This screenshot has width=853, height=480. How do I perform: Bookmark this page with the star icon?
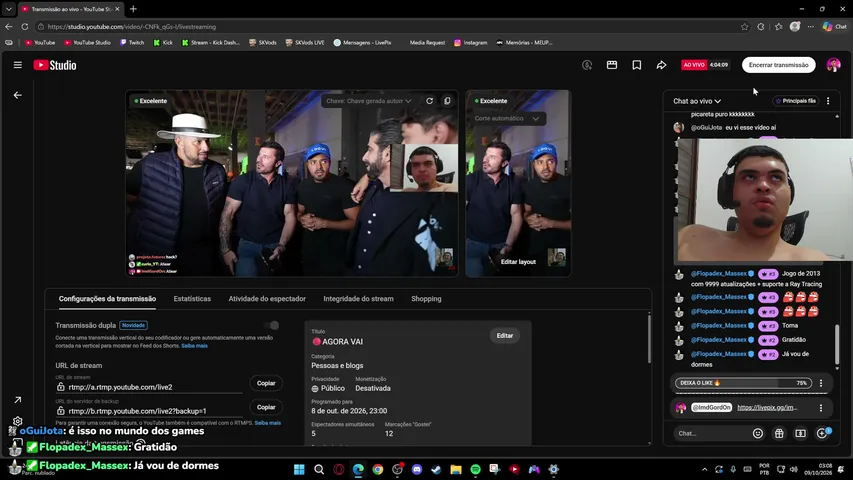744,27
